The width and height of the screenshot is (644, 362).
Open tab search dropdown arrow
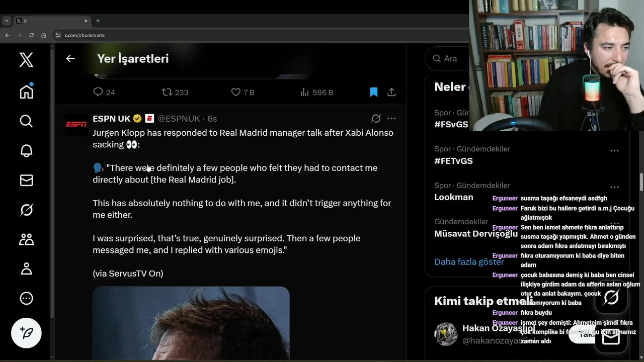click(x=7, y=21)
